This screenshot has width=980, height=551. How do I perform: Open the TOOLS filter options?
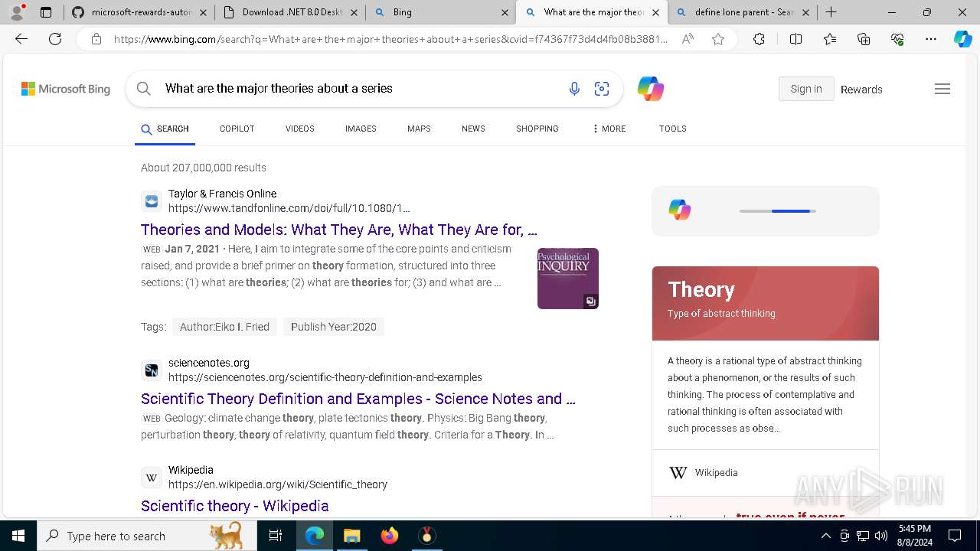tap(673, 129)
